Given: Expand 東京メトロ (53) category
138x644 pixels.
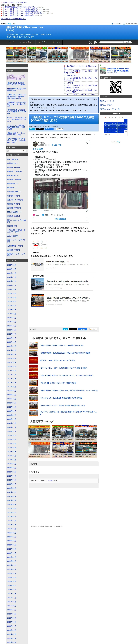Looking at the screenshot, I should (20, 212).
